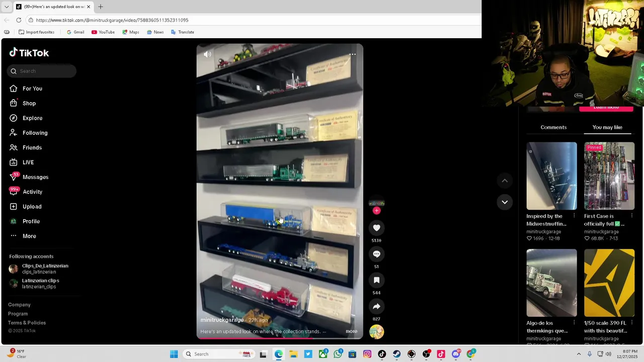Image resolution: width=644 pixels, height=362 pixels.
Task: Open WhatsApp from the taskbar
Action: pyautogui.click(x=338, y=354)
